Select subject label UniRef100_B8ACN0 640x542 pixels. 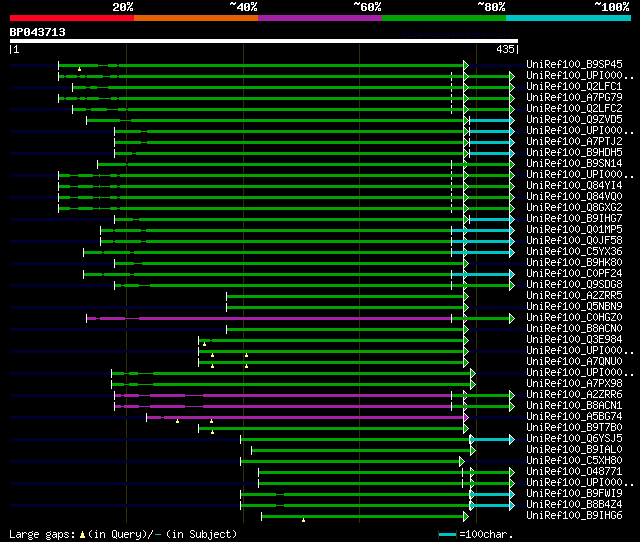574,329
